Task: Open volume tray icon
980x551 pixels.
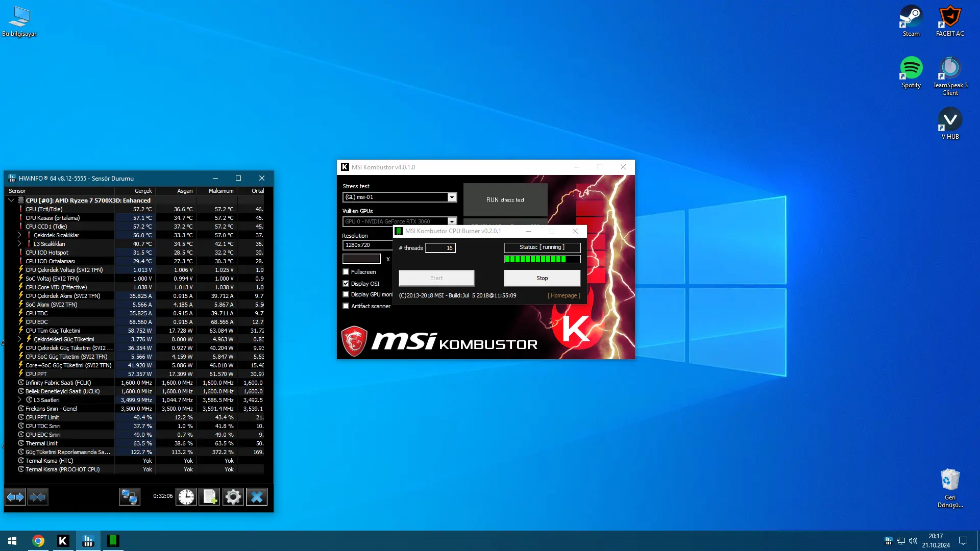Action: point(913,541)
